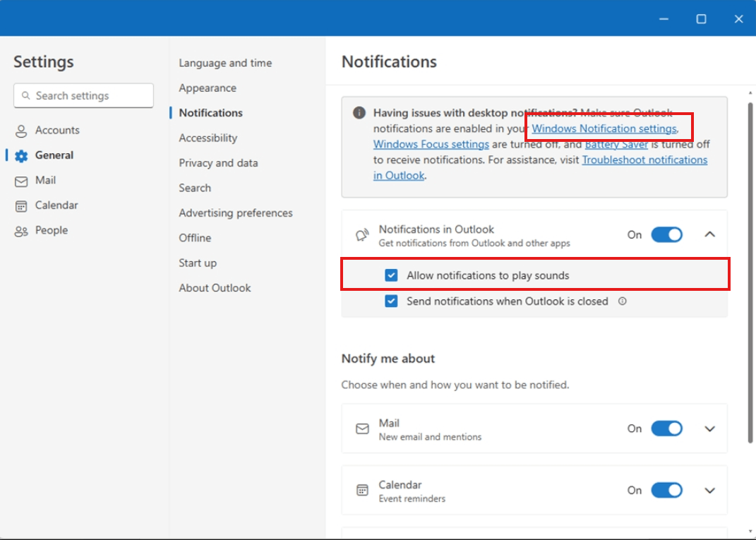This screenshot has height=540, width=756.
Task: Click the General gear icon
Action: 21,156
